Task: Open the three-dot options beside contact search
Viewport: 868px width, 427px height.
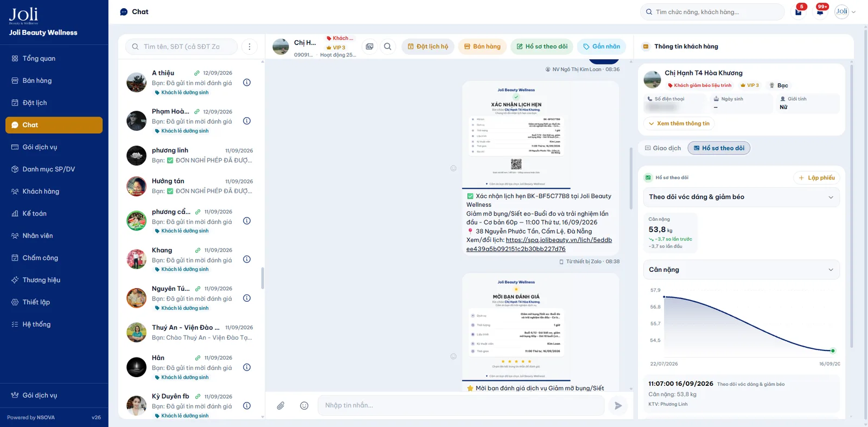Action: click(x=250, y=47)
